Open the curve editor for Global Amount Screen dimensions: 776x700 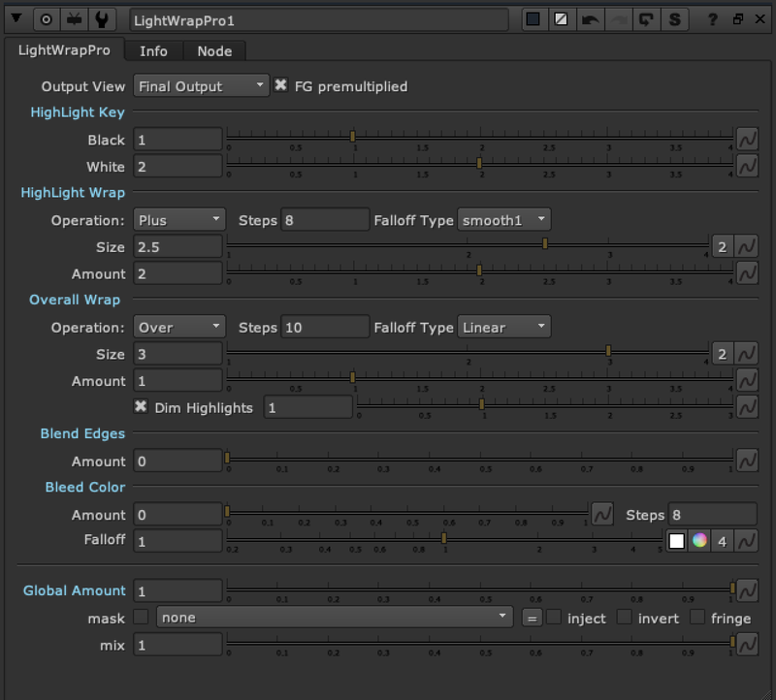(x=746, y=590)
